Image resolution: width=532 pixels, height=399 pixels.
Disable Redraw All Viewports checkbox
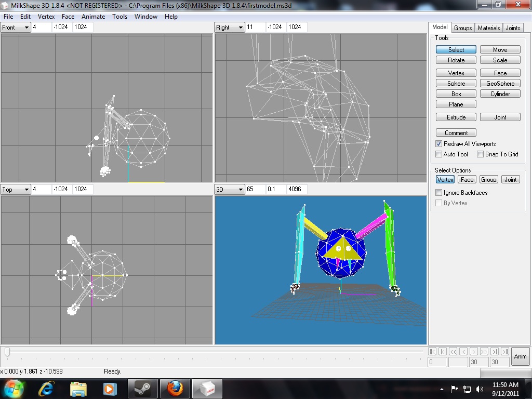(439, 144)
